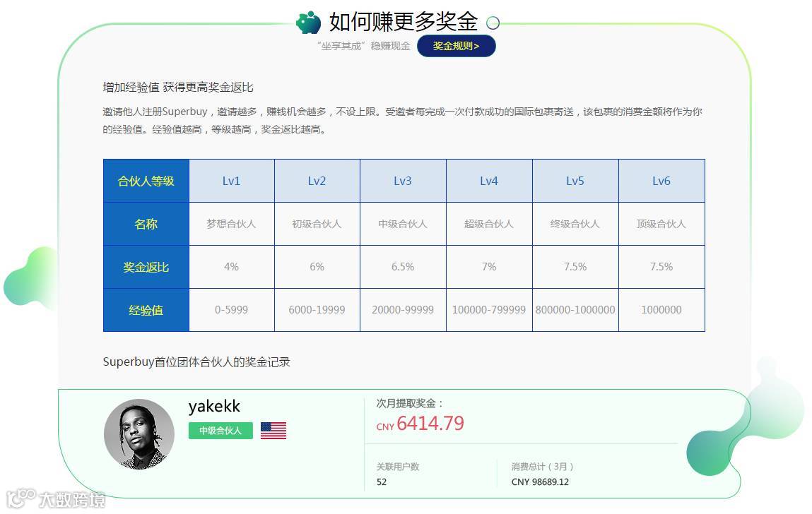
Task: Click the 梦想合伙人 cell
Action: click(x=232, y=224)
